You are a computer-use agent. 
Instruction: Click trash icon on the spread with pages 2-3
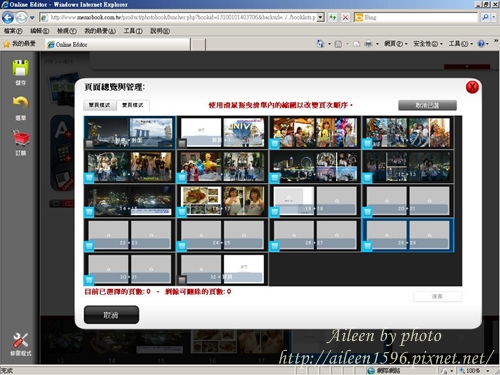[x=274, y=144]
